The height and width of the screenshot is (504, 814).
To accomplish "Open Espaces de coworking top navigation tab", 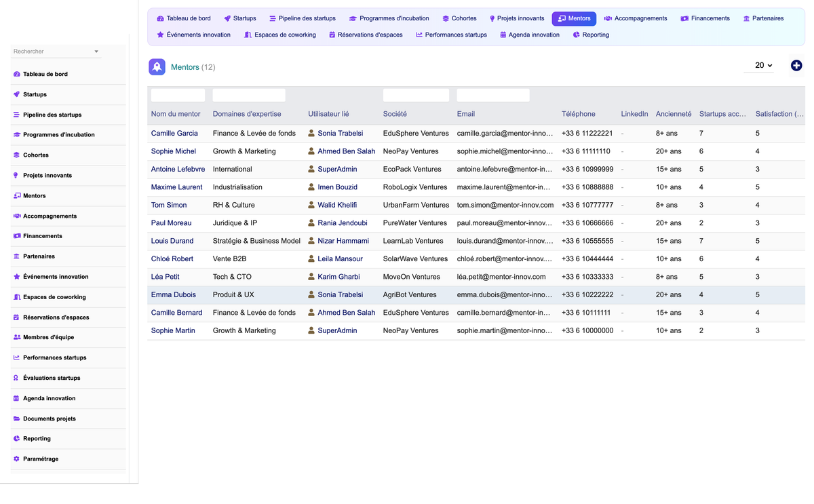I will (280, 35).
